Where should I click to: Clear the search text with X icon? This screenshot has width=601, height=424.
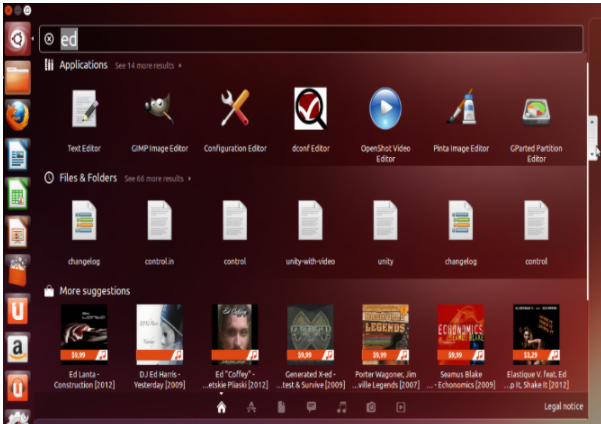(x=49, y=39)
